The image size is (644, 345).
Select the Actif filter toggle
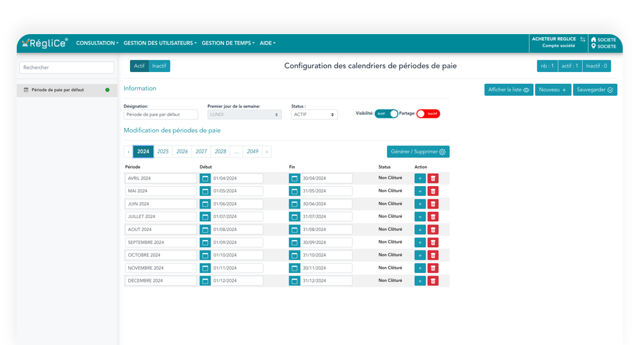coord(139,66)
